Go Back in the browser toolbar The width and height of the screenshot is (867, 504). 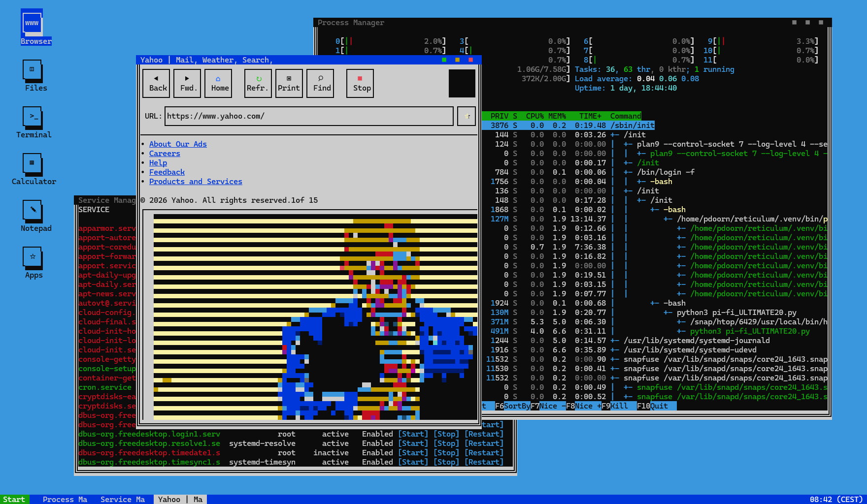point(156,83)
